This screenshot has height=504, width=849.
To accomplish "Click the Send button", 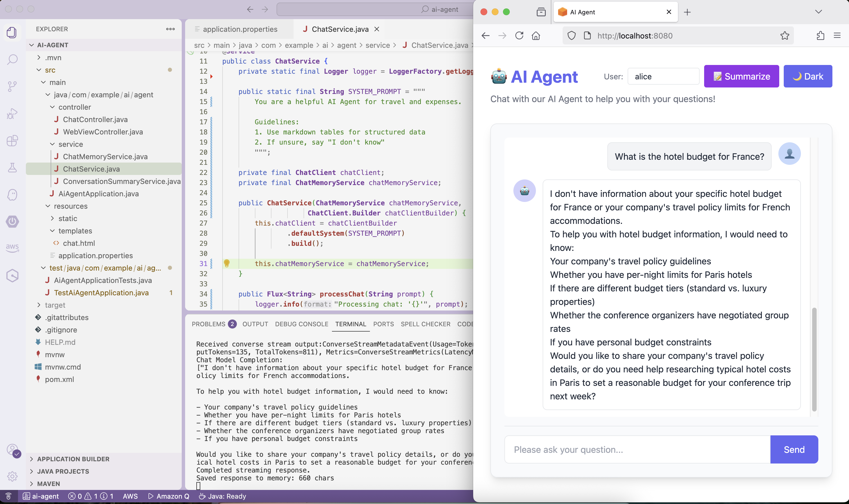I will 794,449.
